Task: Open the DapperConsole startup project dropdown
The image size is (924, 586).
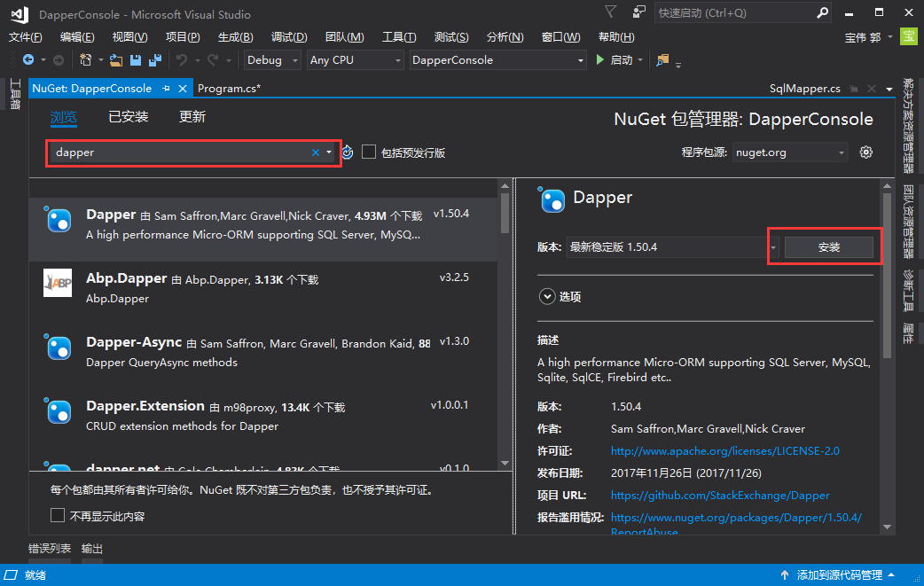Action: click(498, 60)
